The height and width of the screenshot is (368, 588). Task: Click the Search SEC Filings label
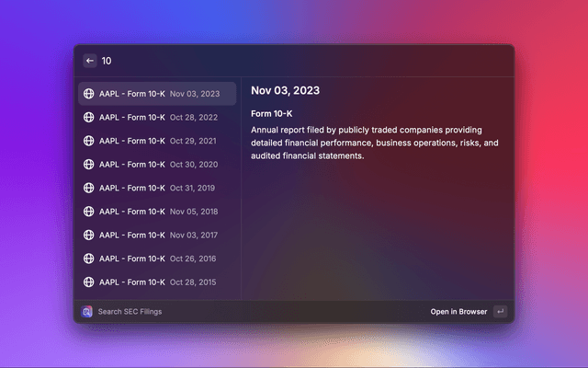[130, 312]
